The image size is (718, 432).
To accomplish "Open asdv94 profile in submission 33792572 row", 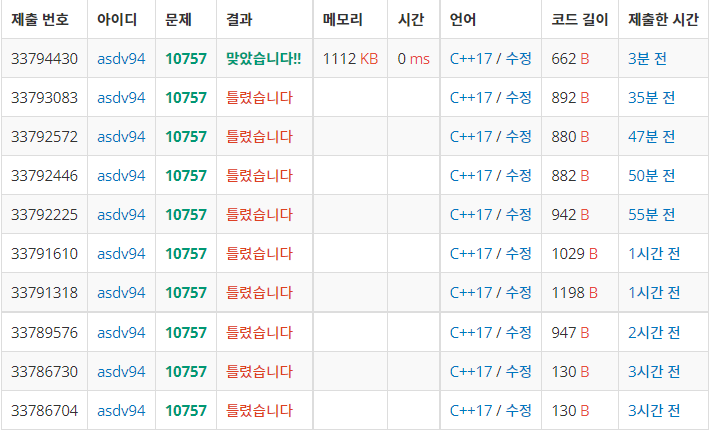I will 121,137.
